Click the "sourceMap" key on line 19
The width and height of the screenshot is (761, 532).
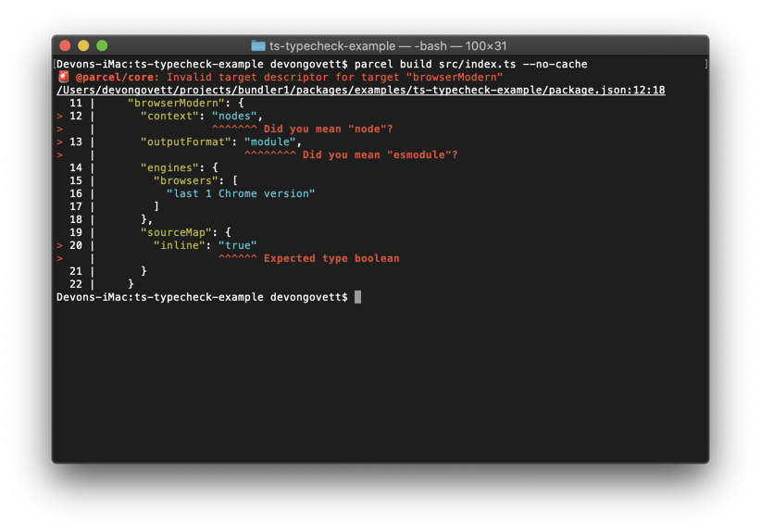click(x=176, y=232)
